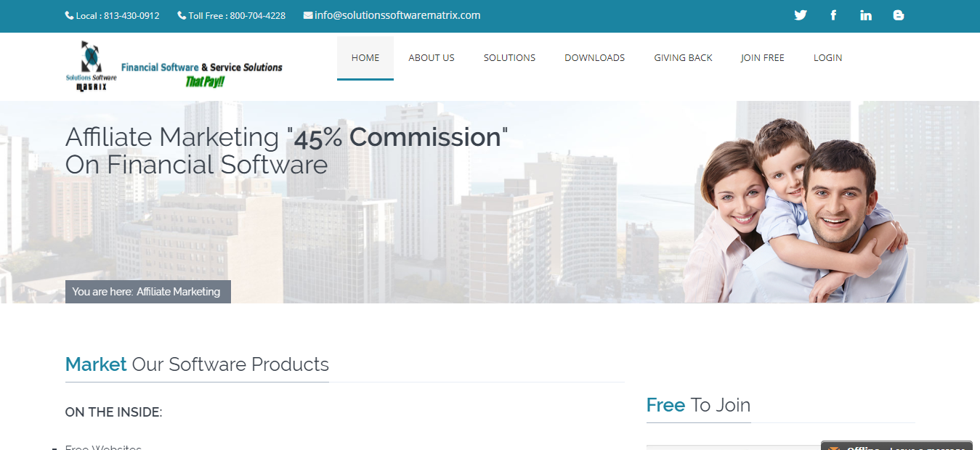Click the local number 813-430-0912
Image resolution: width=980 pixels, height=450 pixels.
131,16
